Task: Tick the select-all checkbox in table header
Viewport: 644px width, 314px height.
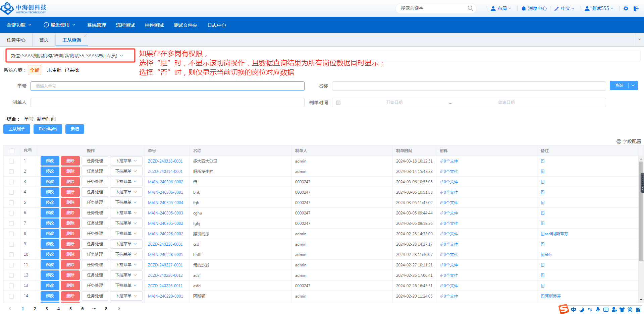Action: (12, 151)
